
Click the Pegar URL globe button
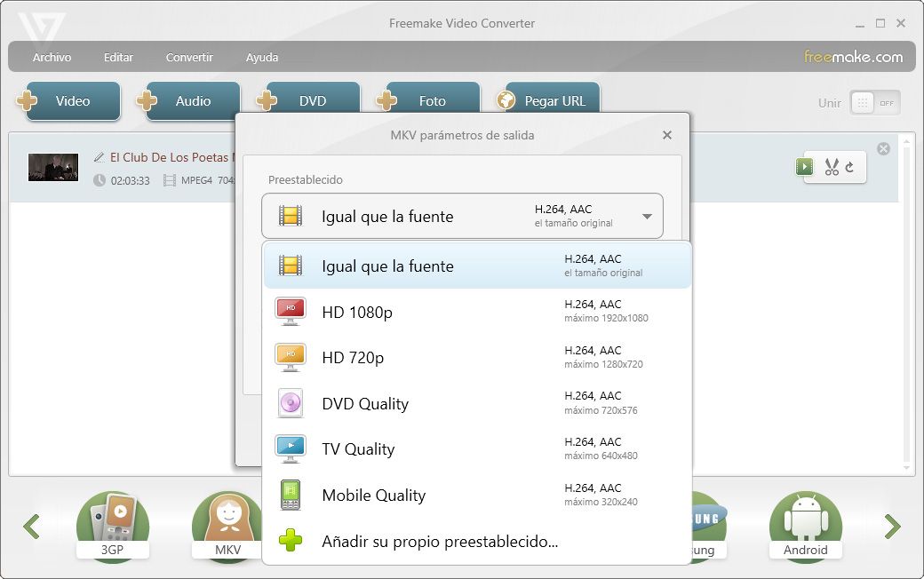coord(553,101)
